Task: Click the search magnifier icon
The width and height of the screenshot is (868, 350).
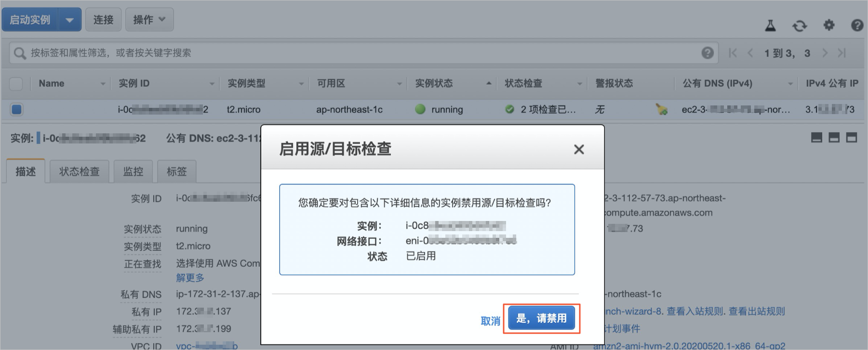Action: click(x=20, y=53)
